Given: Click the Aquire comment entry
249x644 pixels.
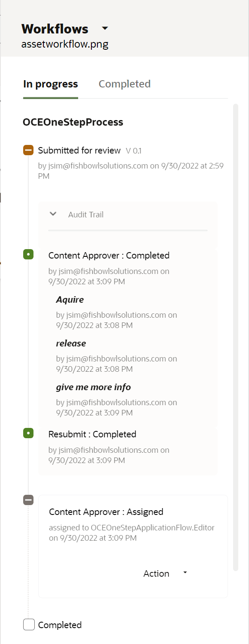Looking at the screenshot, I should pyautogui.click(x=70, y=300).
